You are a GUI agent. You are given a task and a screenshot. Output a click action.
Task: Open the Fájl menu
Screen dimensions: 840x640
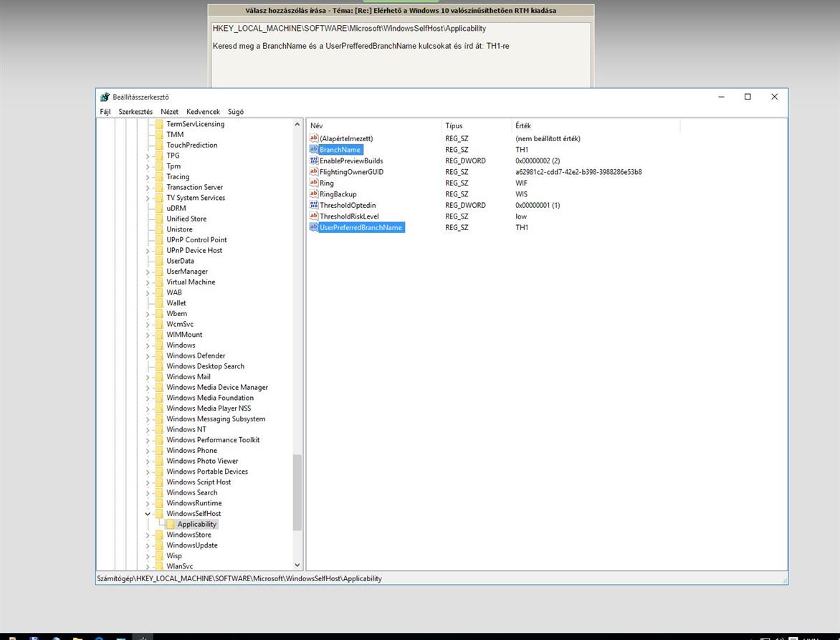(x=105, y=111)
